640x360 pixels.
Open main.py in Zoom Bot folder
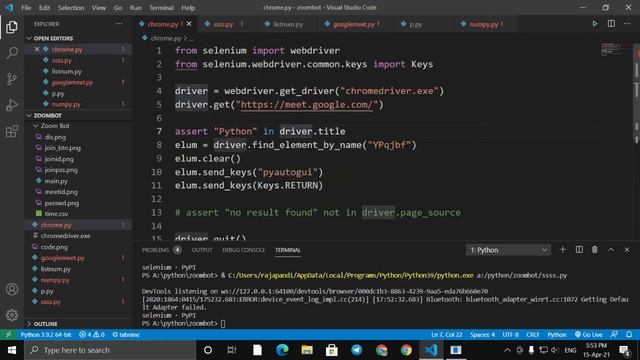coord(56,181)
